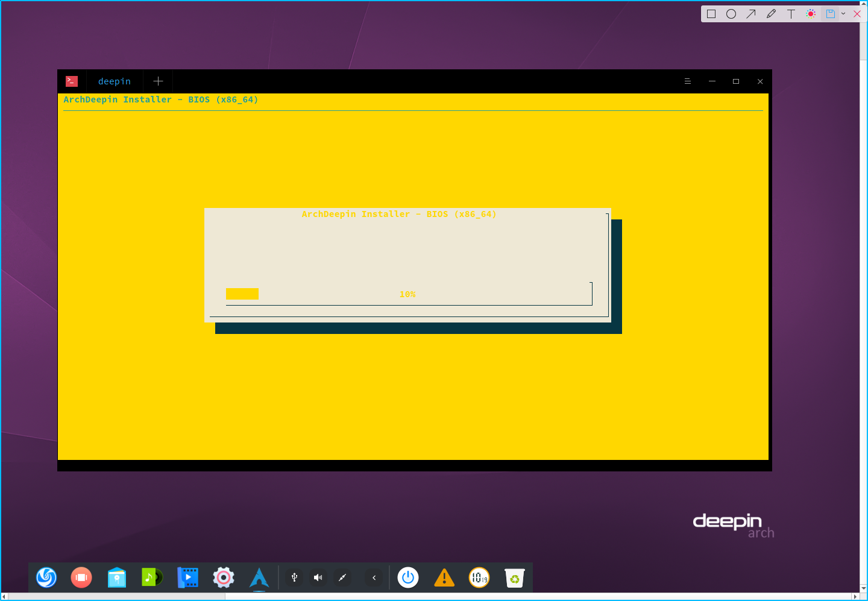
Task: Expand the save options dropdown arrow
Action: pos(843,14)
